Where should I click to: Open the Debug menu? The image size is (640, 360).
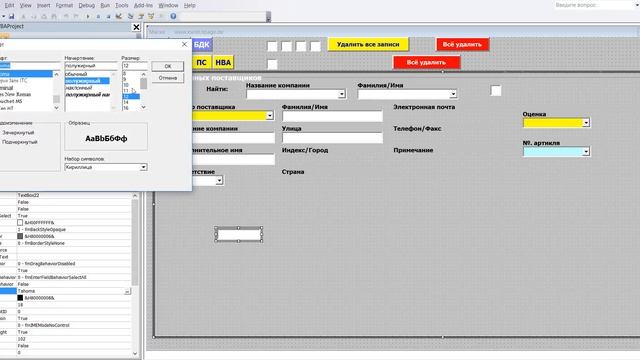tap(87, 5)
